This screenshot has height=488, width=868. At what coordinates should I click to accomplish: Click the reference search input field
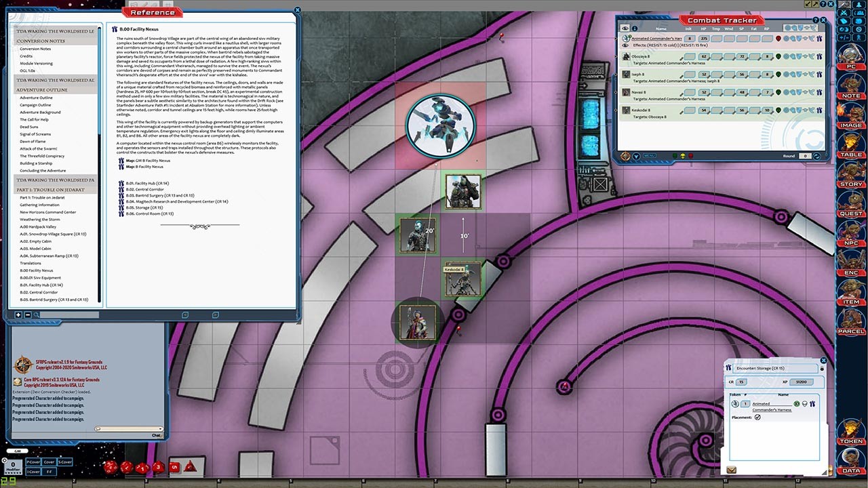click(68, 314)
